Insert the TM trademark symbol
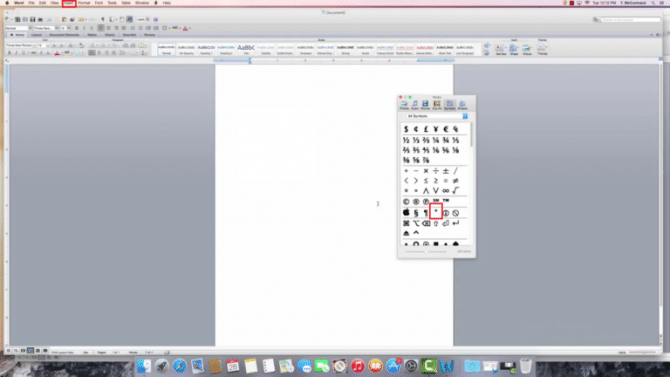Screen dimensions: 670x377 446,200
